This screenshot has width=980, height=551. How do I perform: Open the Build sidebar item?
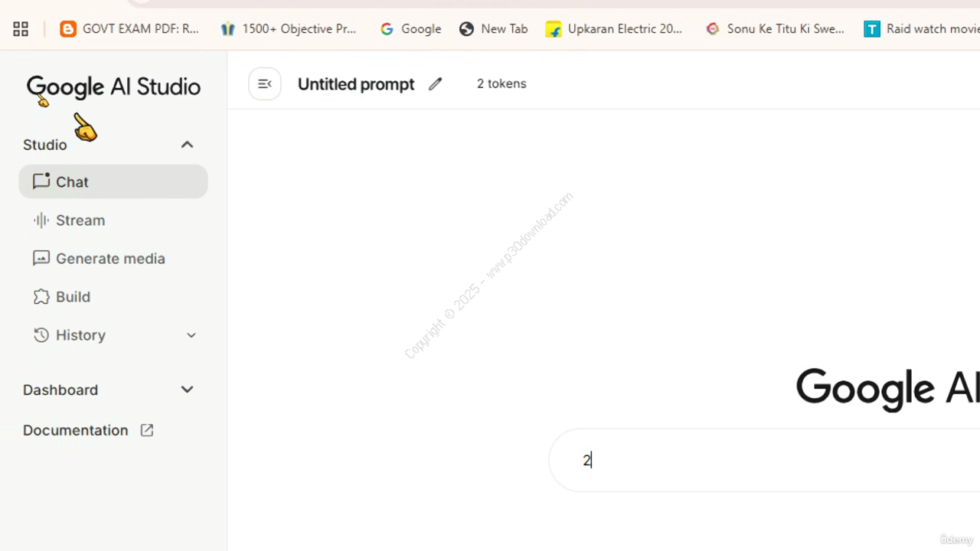point(73,297)
